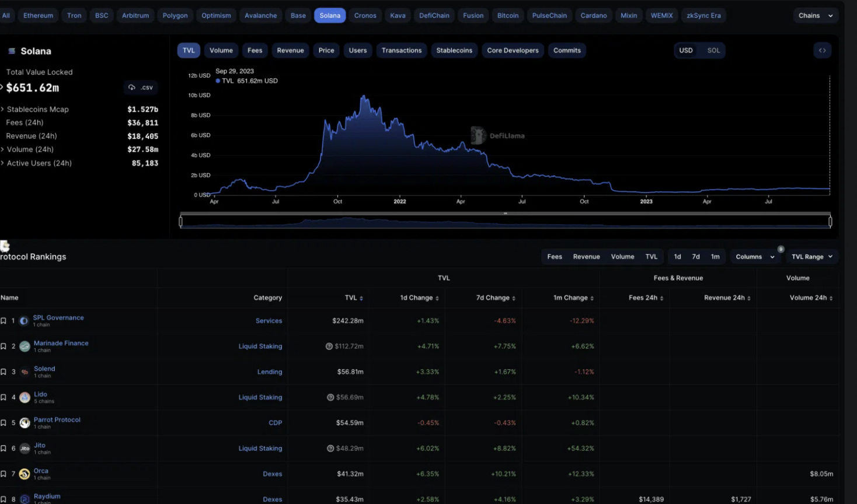The height and width of the screenshot is (504, 857).
Task: Open the Columns dropdown
Action: [x=755, y=257]
